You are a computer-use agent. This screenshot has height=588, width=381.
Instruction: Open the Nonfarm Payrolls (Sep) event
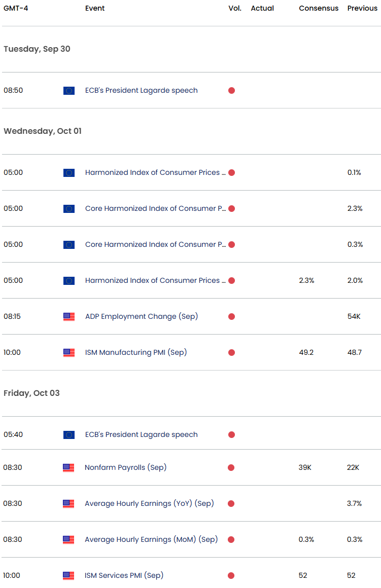click(x=125, y=467)
